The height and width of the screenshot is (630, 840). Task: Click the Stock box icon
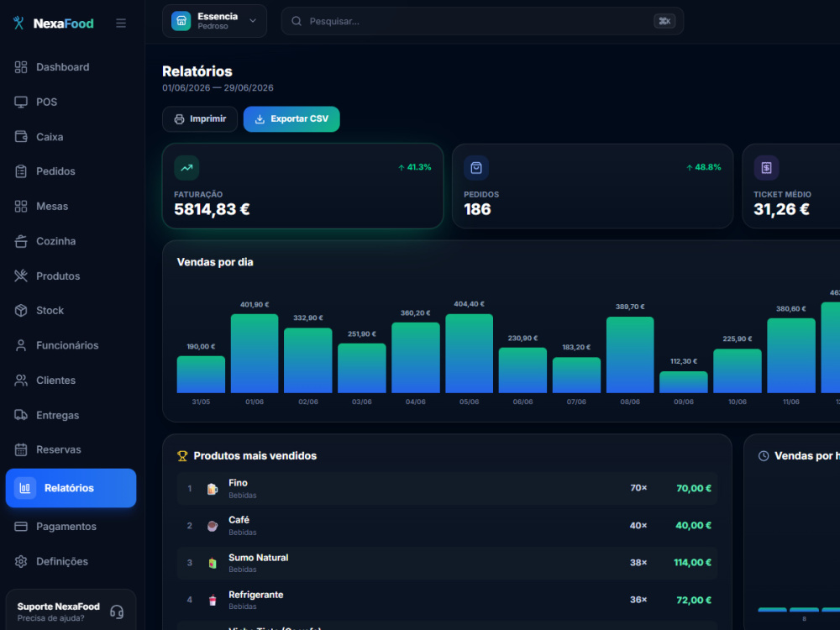[21, 311]
